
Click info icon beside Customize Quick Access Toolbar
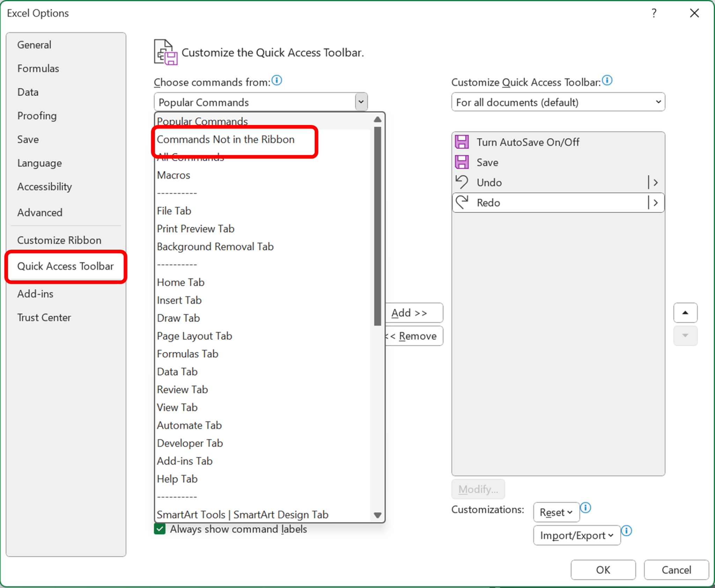tap(607, 80)
